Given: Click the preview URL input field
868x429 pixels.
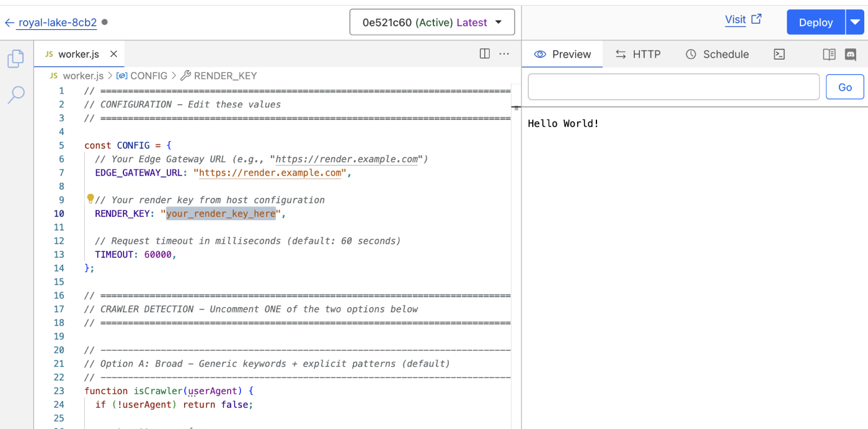Looking at the screenshot, I should [673, 86].
